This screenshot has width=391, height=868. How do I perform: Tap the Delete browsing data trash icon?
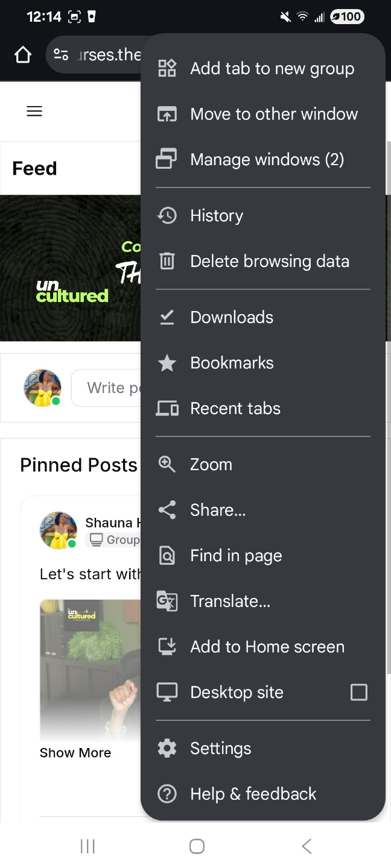[167, 261]
